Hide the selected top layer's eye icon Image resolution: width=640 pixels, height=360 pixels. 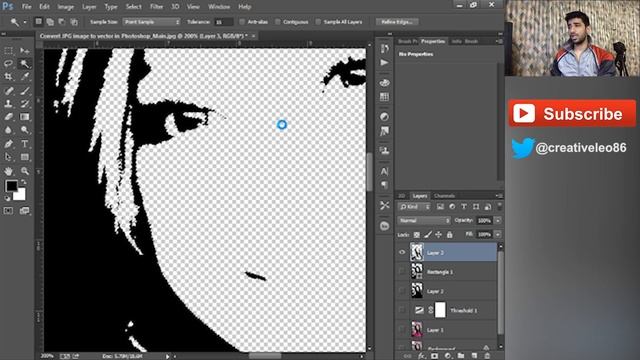pyautogui.click(x=402, y=253)
